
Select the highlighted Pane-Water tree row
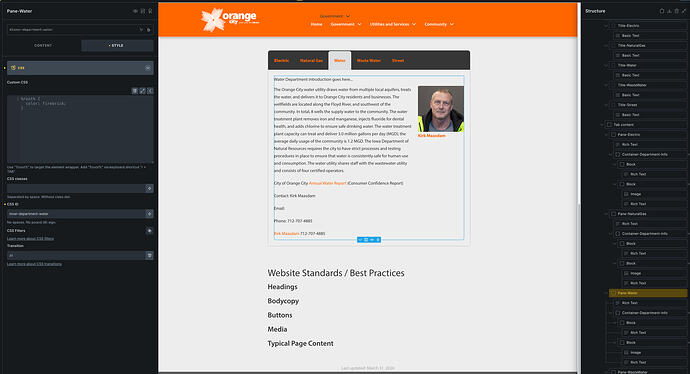[648, 293]
